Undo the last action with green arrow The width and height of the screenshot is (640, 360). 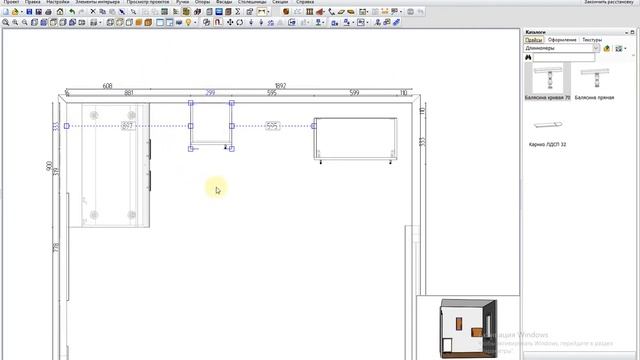[72, 12]
